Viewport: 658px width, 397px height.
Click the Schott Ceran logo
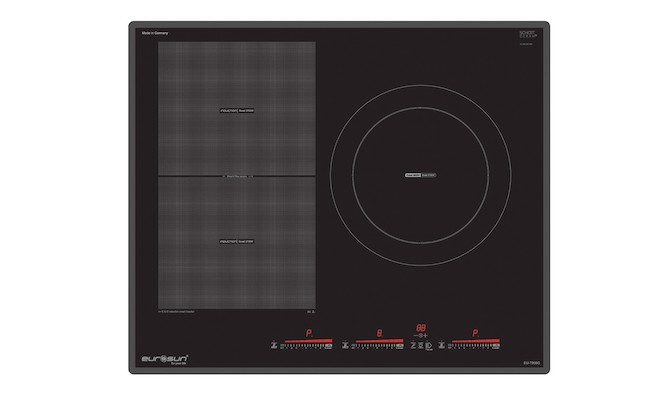[x=527, y=34]
